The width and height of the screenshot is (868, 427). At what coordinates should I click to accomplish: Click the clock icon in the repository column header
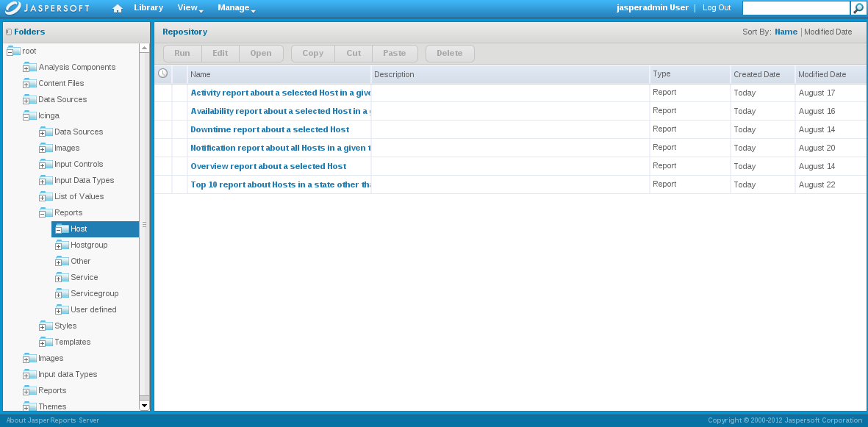coord(162,73)
